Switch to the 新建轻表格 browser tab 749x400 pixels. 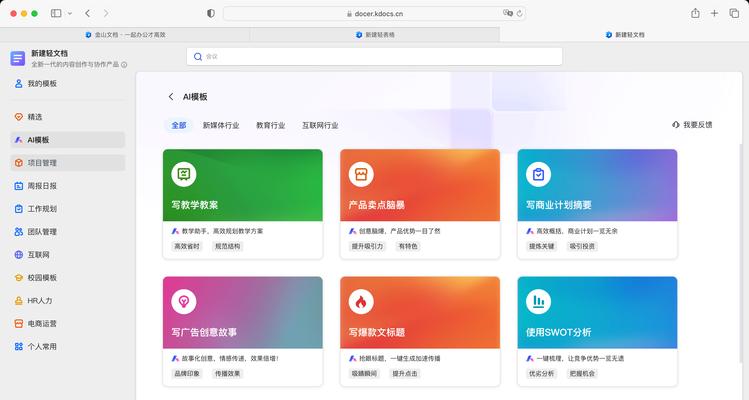click(x=375, y=34)
